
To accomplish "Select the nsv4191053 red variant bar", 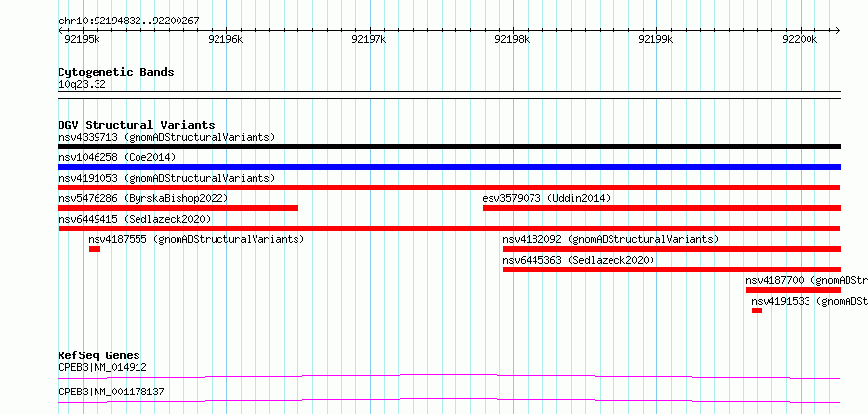I will point(449,187).
